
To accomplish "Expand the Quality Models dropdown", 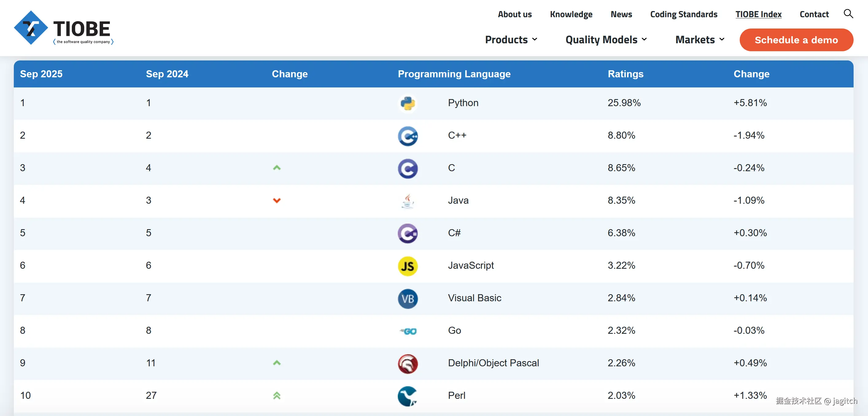I will pos(606,40).
